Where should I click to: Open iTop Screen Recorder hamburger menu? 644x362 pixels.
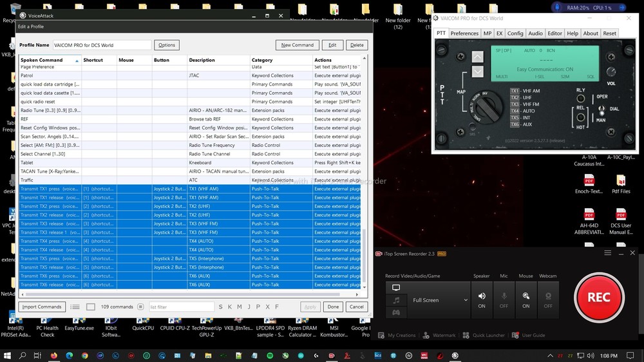pyautogui.click(x=607, y=253)
